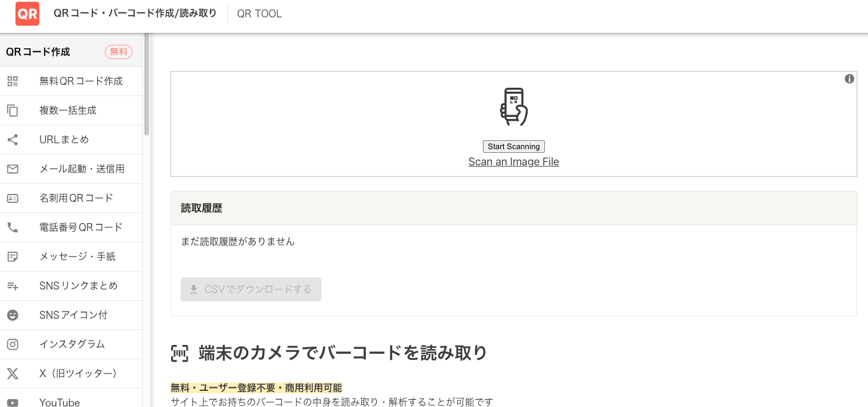
Task: Select the メッセージ・手紙 message icon
Action: coord(13,256)
